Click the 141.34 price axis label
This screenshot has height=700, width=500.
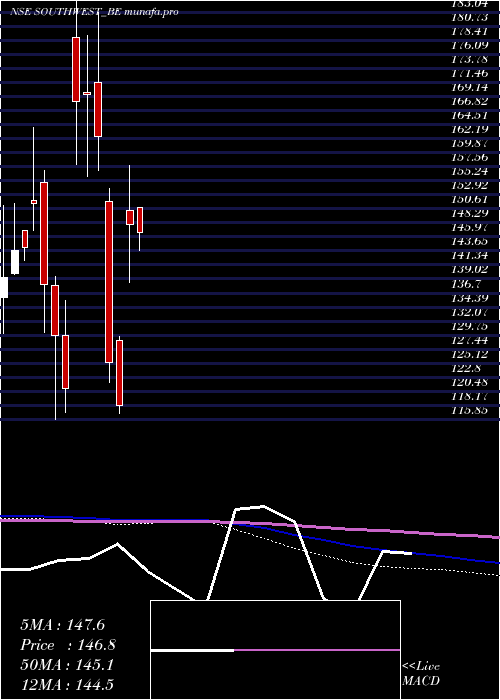point(471,256)
